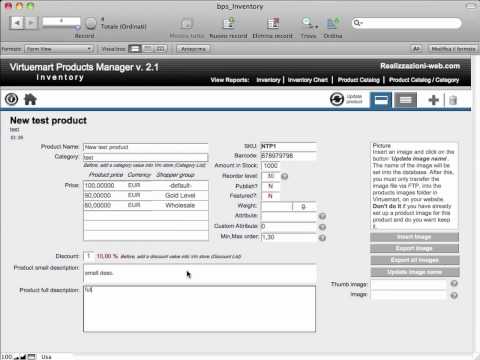Click the Anteprima preview button

coord(193,49)
